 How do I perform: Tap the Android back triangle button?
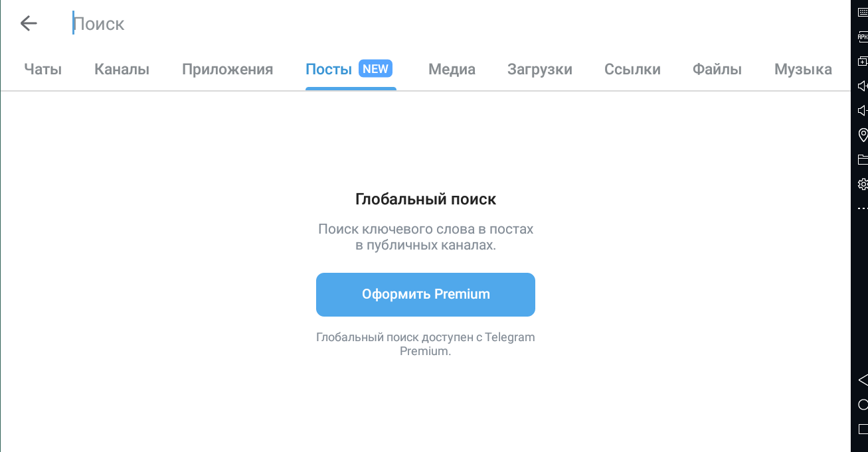(863, 380)
